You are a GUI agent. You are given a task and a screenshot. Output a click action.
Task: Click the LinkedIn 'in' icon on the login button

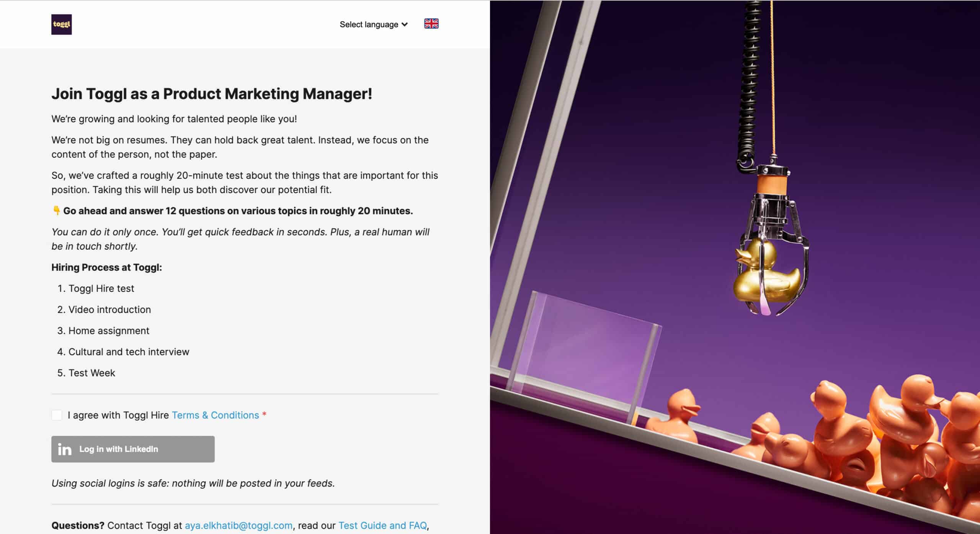point(65,449)
